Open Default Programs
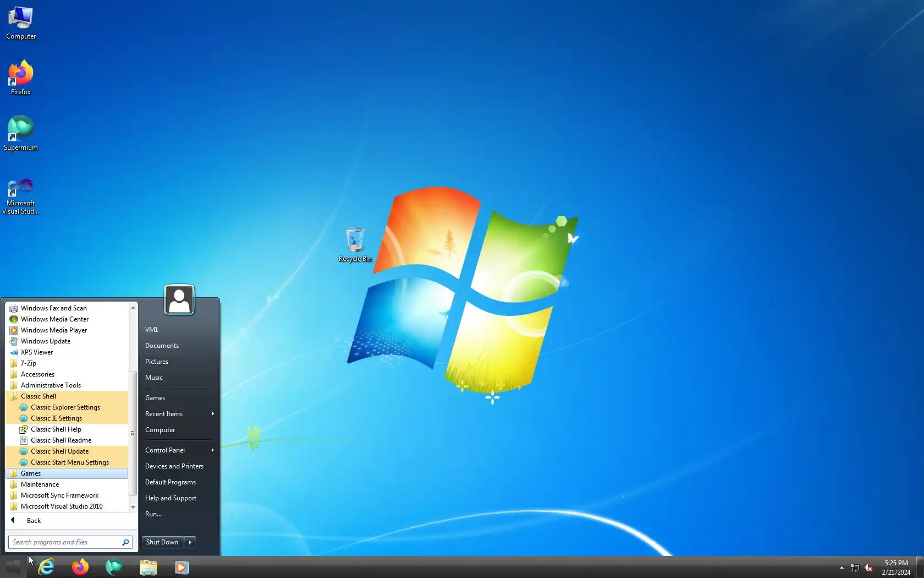Viewport: 924px width, 578px height. pos(178,482)
